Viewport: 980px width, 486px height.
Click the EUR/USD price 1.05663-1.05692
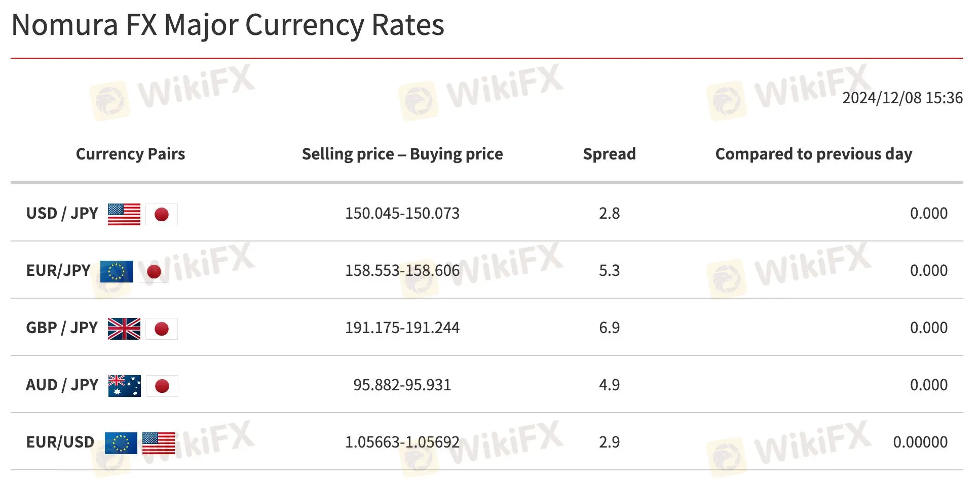(402, 442)
